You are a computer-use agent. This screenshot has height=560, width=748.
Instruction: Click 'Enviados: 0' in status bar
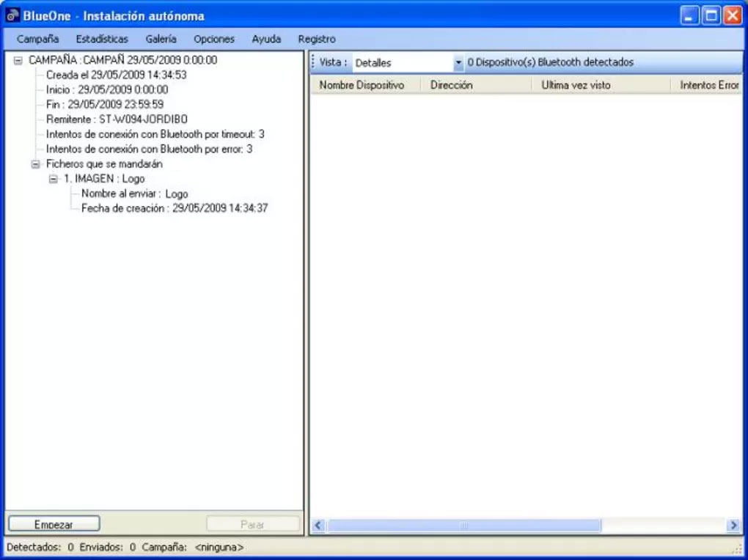107,547
